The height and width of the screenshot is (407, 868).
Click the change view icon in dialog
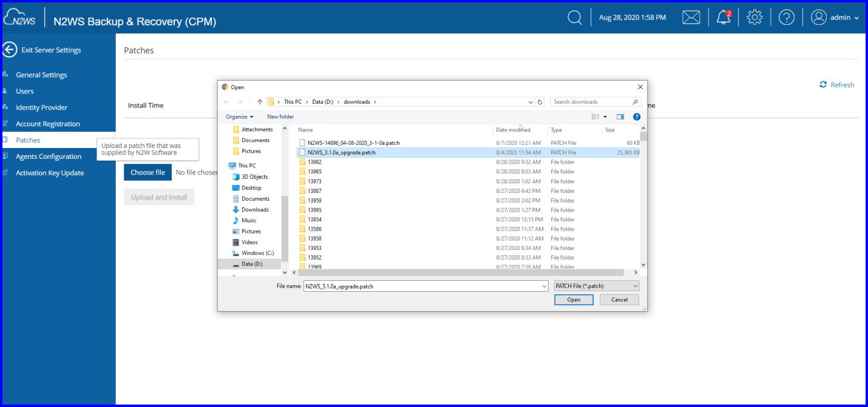pos(595,116)
